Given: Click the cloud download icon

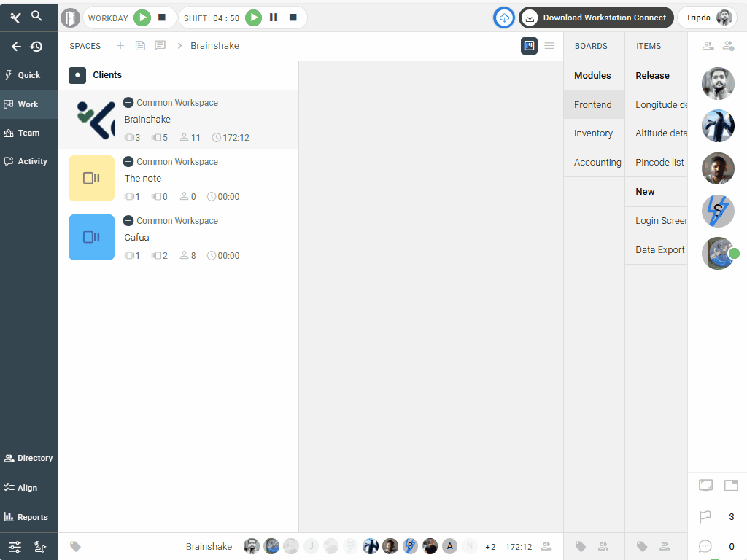Looking at the screenshot, I should point(504,17).
